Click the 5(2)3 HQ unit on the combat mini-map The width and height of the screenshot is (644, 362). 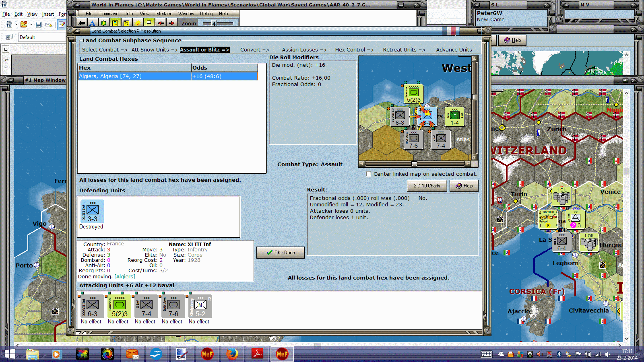click(x=413, y=94)
